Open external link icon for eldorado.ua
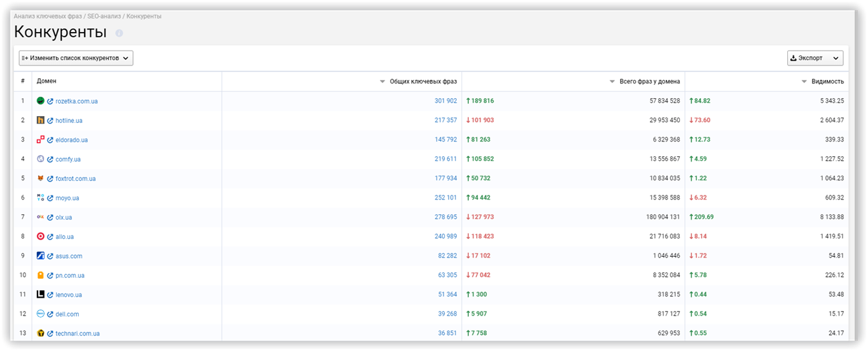Viewport: 868px width, 351px height. tap(50, 140)
